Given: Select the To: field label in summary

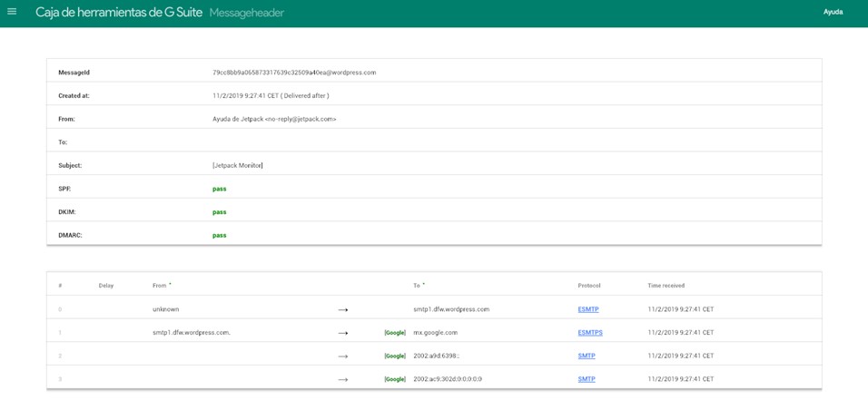Looking at the screenshot, I should point(63,142).
